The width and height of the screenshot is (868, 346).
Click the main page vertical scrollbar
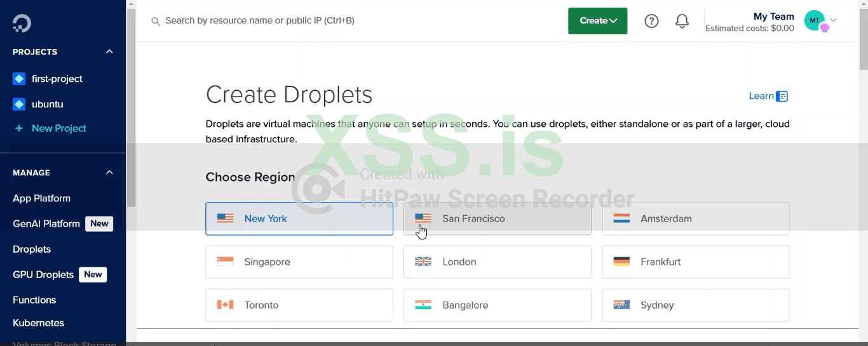(864, 38)
